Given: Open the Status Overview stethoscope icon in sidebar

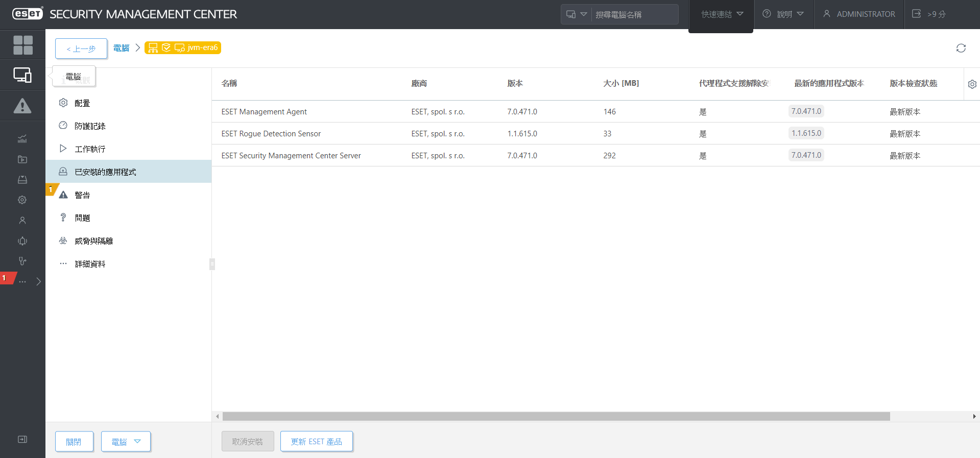Looking at the screenshot, I should (22, 261).
